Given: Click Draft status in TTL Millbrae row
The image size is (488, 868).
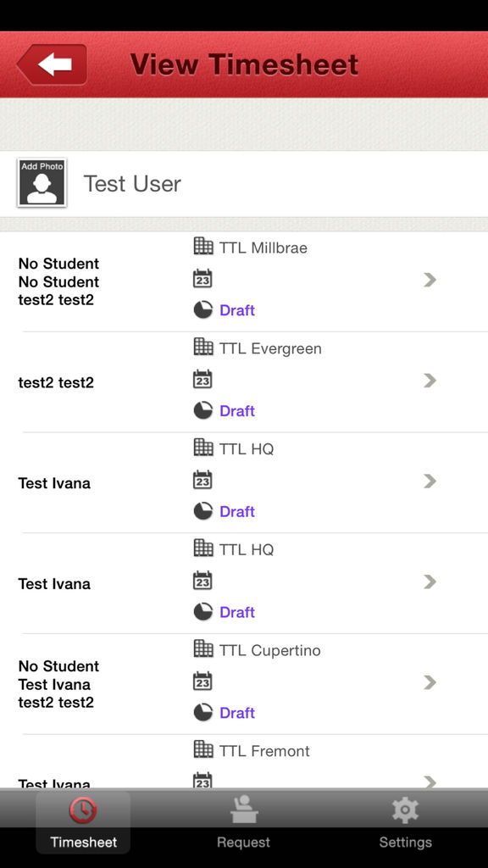Looking at the screenshot, I should click(237, 310).
